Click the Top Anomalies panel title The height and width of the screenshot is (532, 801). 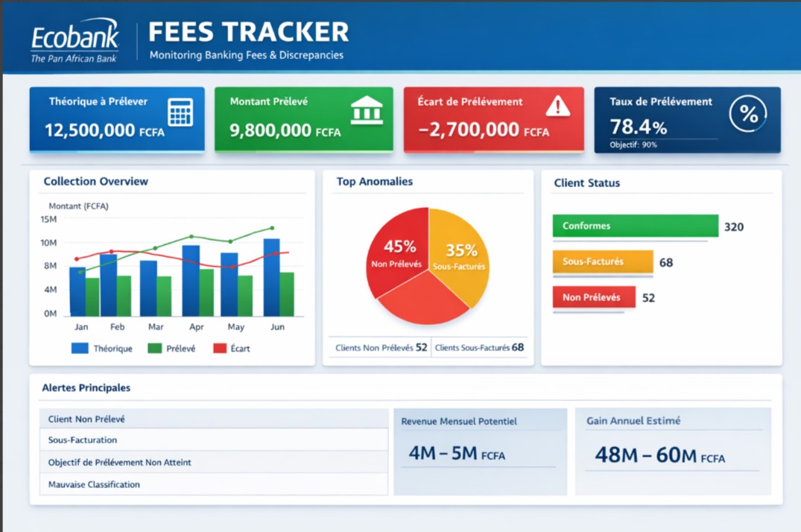(x=375, y=181)
